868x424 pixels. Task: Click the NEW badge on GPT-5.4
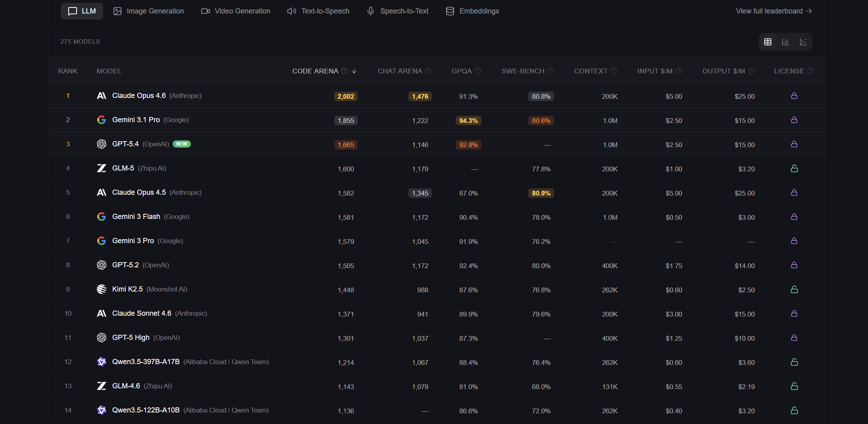tap(182, 144)
